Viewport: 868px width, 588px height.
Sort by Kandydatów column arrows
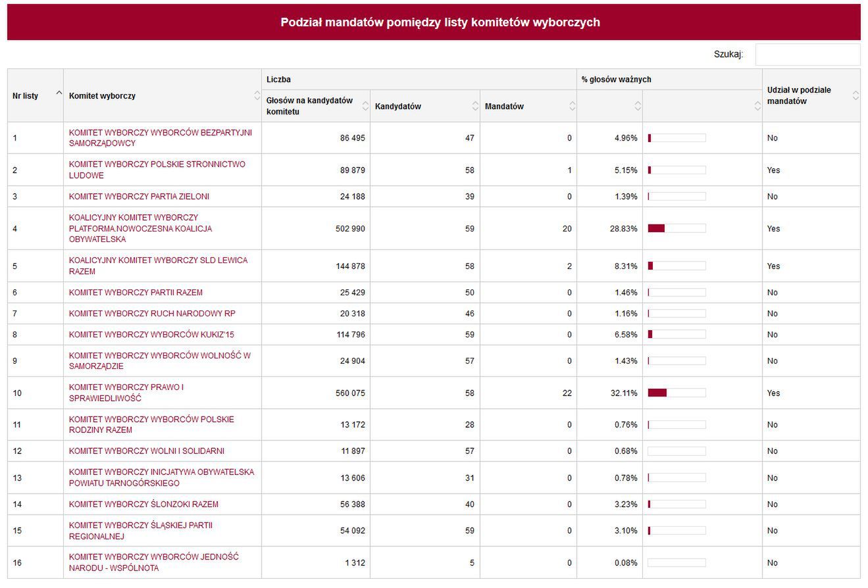tap(475, 106)
